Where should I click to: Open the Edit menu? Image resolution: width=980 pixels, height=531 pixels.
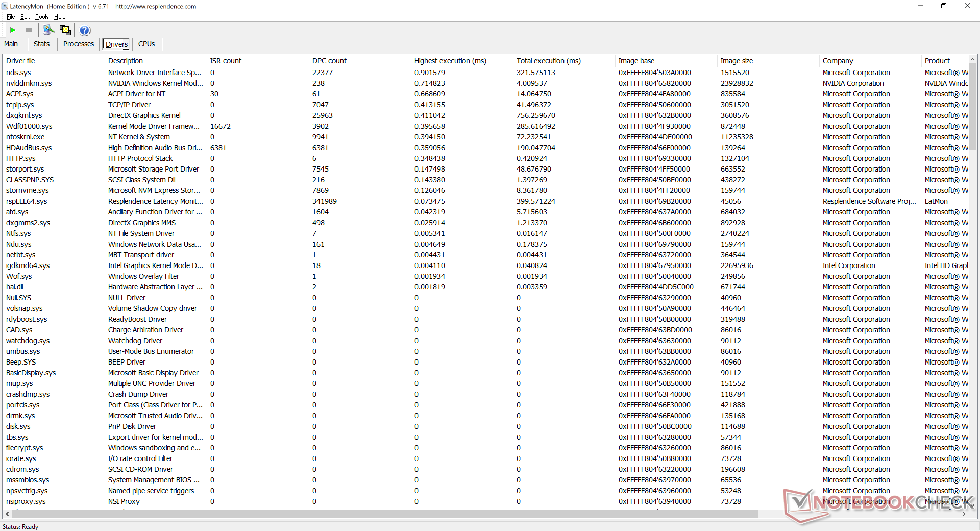click(25, 17)
